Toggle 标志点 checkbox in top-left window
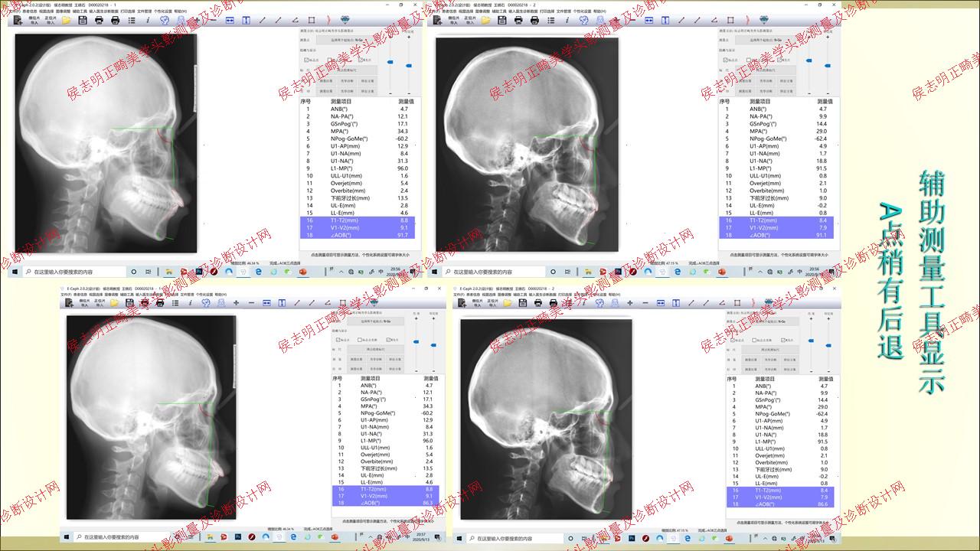 306,60
